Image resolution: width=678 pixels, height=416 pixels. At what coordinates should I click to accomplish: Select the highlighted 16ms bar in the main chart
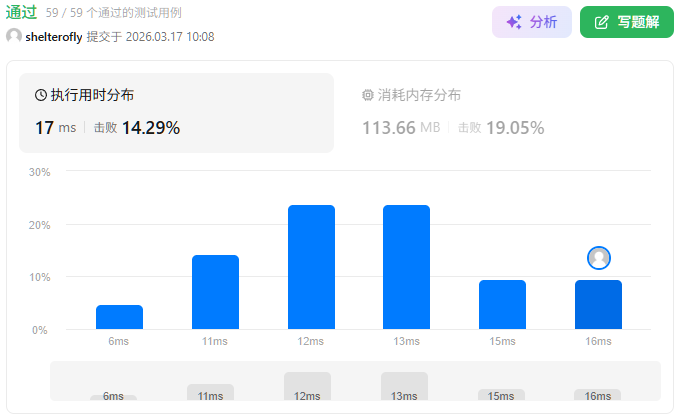click(598, 304)
